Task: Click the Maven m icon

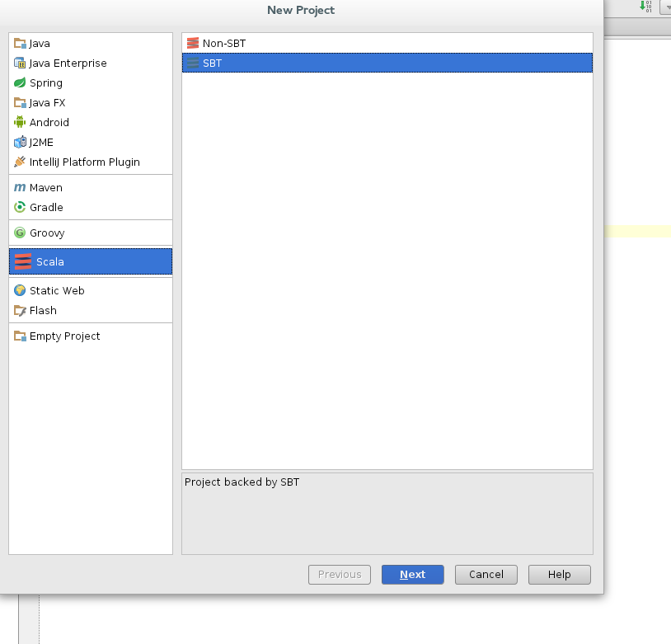Action: 20,187
